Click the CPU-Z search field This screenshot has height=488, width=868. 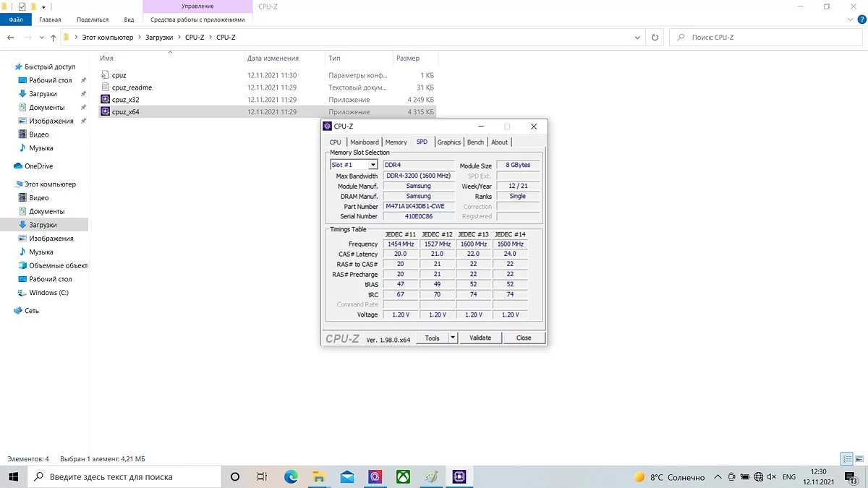(x=767, y=38)
